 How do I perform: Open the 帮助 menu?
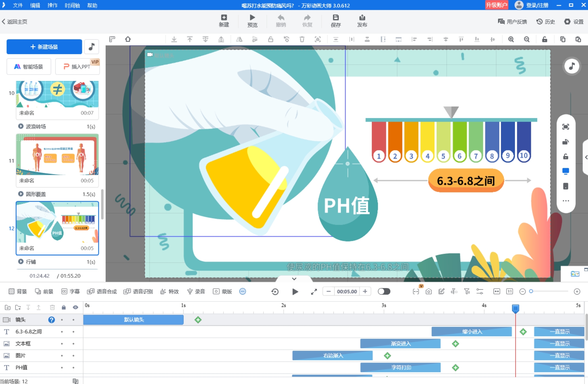click(92, 5)
